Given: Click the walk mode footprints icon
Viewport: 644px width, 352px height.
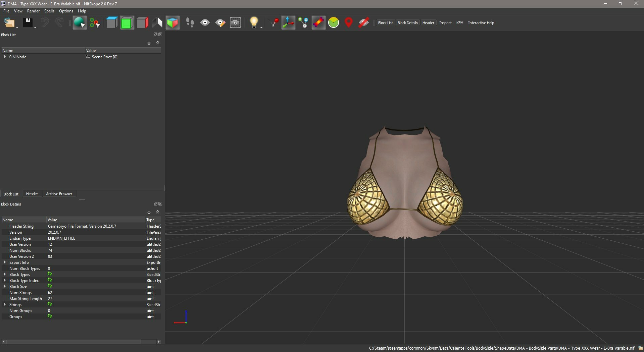Looking at the screenshot, I should pos(190,23).
